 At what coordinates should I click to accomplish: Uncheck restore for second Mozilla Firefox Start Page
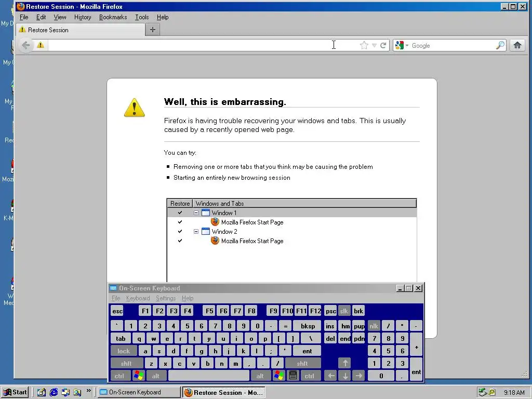click(x=180, y=241)
